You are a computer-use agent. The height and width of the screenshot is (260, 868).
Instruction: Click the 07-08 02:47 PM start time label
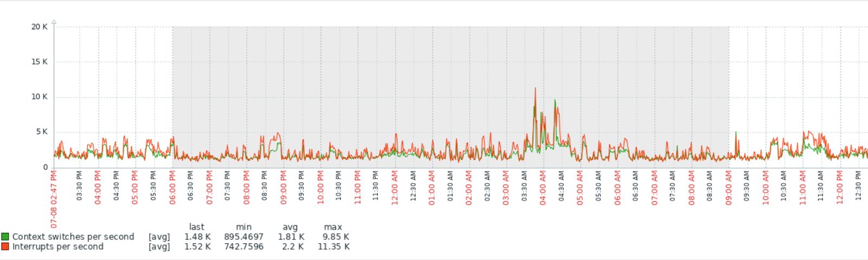54,199
